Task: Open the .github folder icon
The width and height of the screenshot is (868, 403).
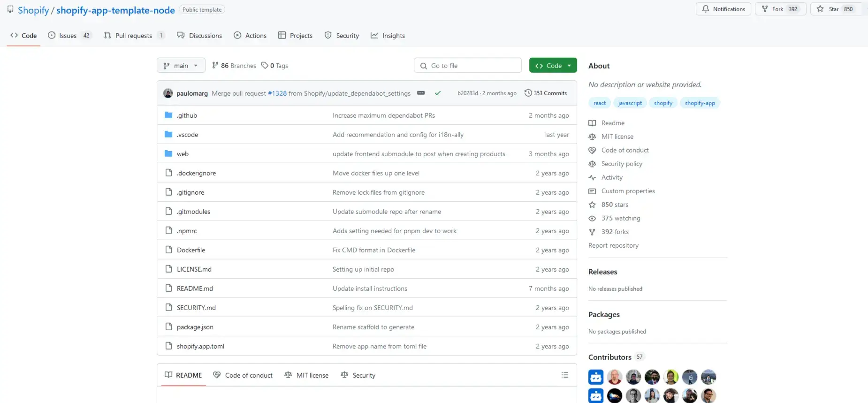Action: pos(168,115)
